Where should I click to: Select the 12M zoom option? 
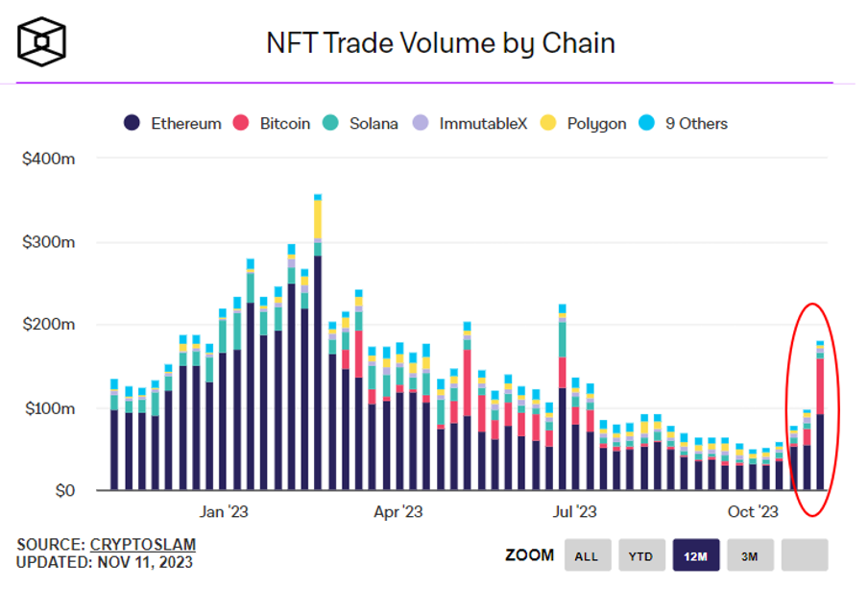point(696,554)
